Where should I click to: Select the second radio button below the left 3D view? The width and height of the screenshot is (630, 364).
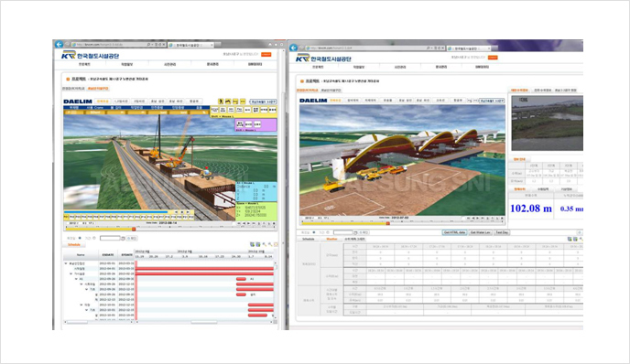pos(94,238)
